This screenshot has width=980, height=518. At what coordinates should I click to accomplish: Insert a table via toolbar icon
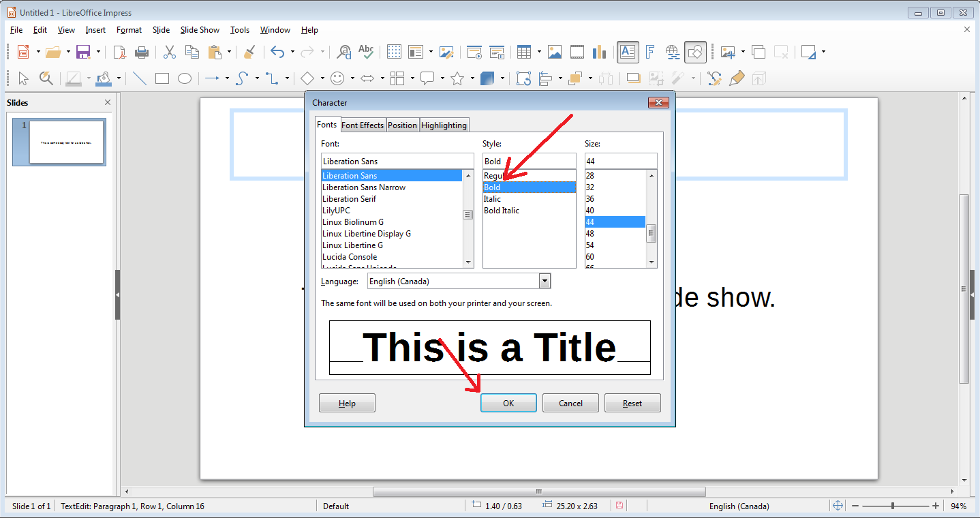[x=523, y=52]
